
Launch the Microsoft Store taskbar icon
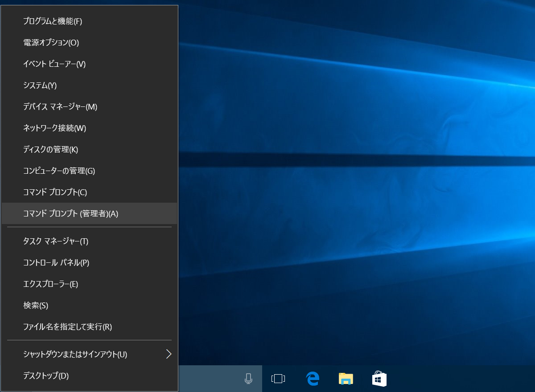coord(379,379)
